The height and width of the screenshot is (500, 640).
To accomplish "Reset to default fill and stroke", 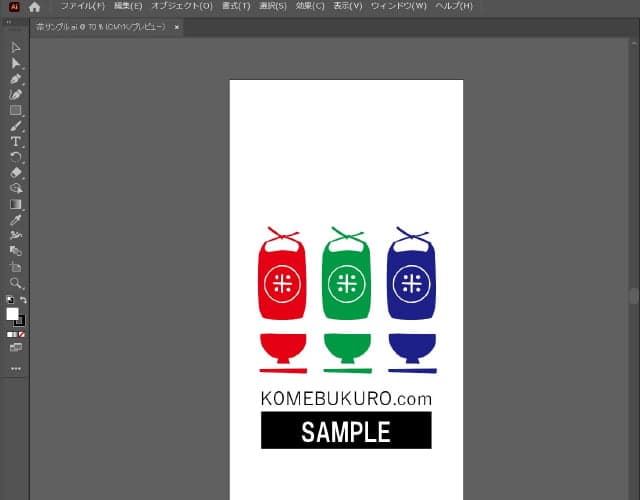I will (x=10, y=300).
